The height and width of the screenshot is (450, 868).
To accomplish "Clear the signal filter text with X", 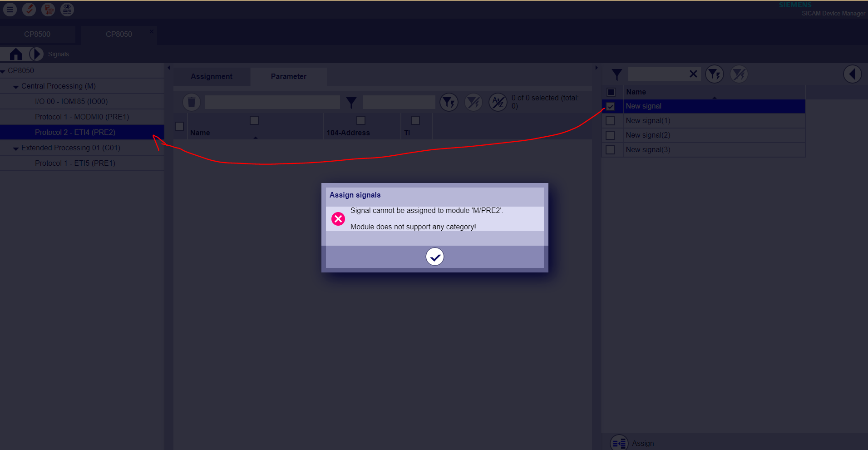I will (x=693, y=74).
